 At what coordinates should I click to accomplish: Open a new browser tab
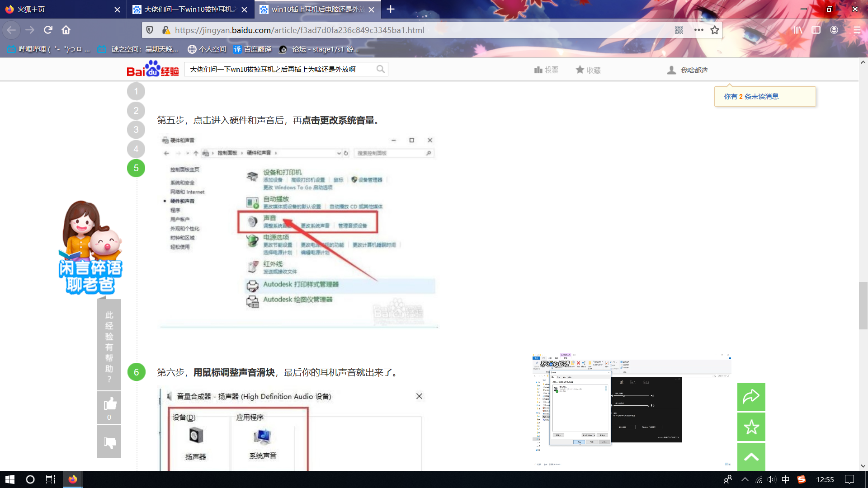(391, 9)
